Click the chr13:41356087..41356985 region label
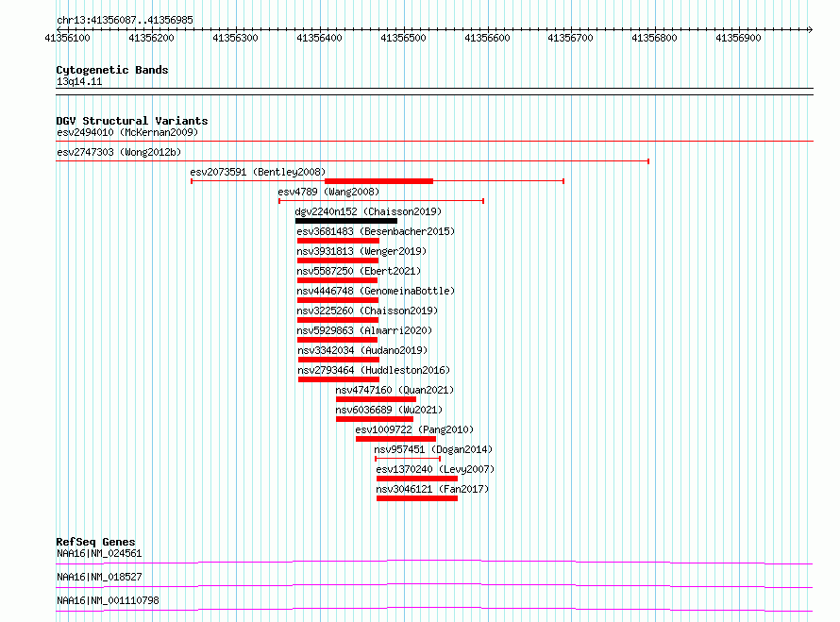840x622 pixels. 125,21
